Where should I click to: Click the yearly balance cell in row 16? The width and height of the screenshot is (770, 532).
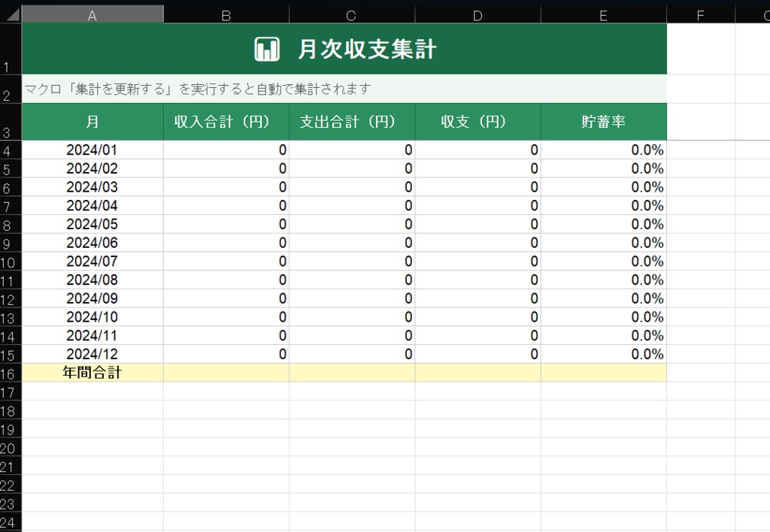pos(477,373)
